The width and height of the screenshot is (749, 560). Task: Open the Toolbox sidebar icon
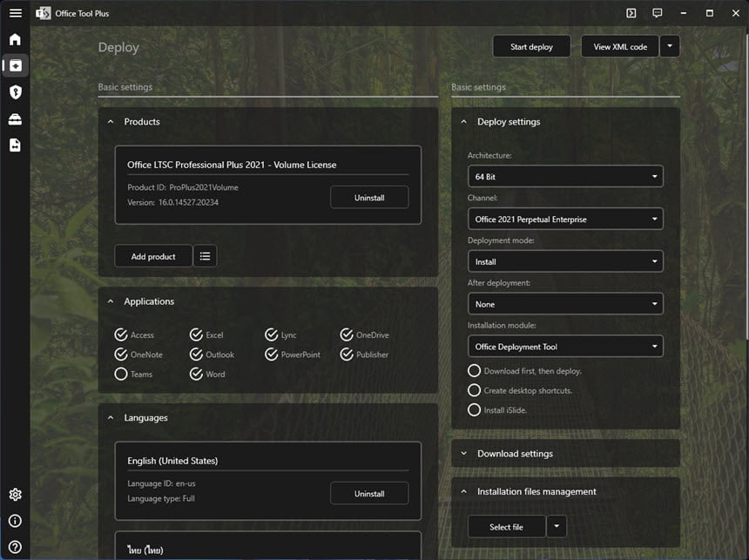16,118
